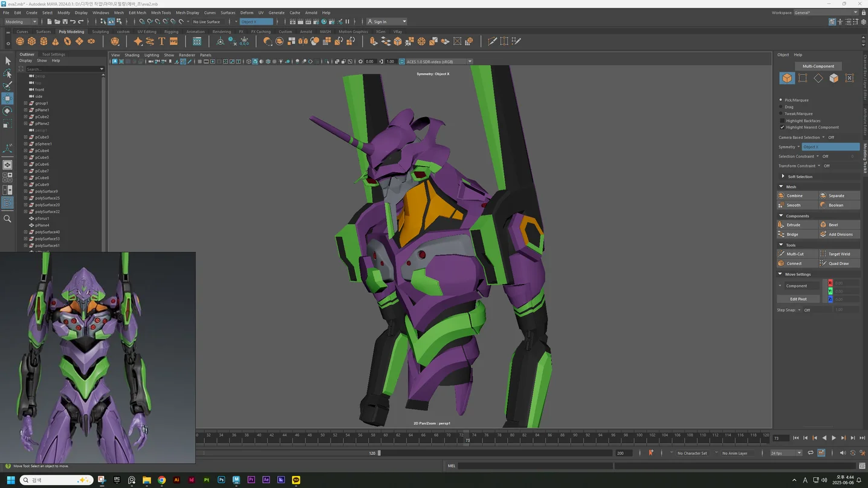The height and width of the screenshot is (488, 868).
Task: Expand the pCube3 node in Outliner
Action: pyautogui.click(x=25, y=137)
